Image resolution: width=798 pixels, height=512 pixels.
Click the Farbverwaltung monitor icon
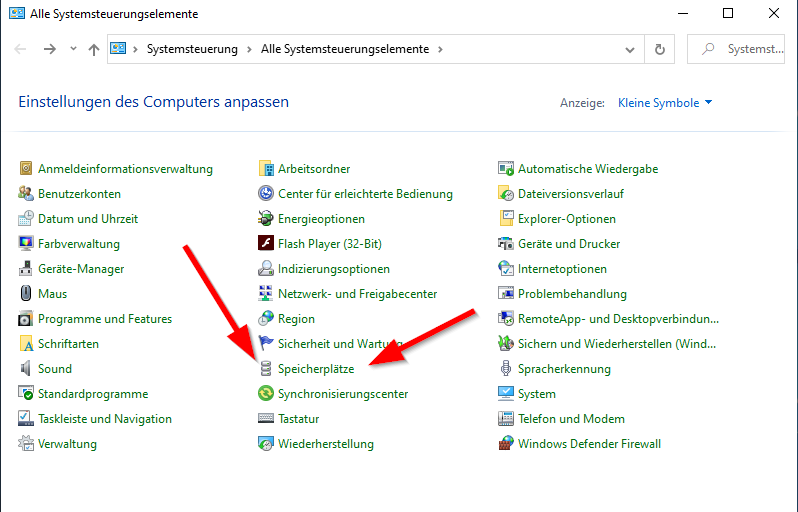[25, 243]
